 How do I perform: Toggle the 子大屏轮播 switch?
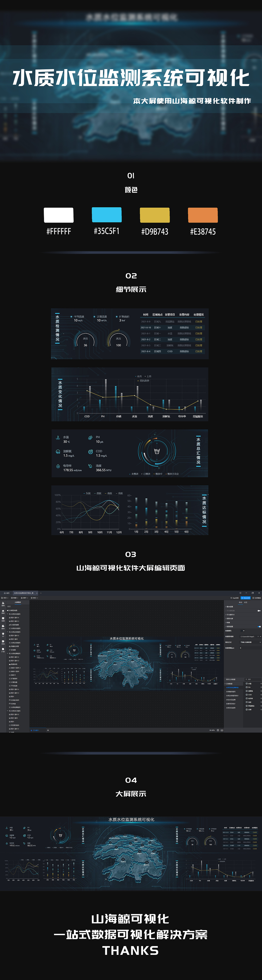point(259,611)
